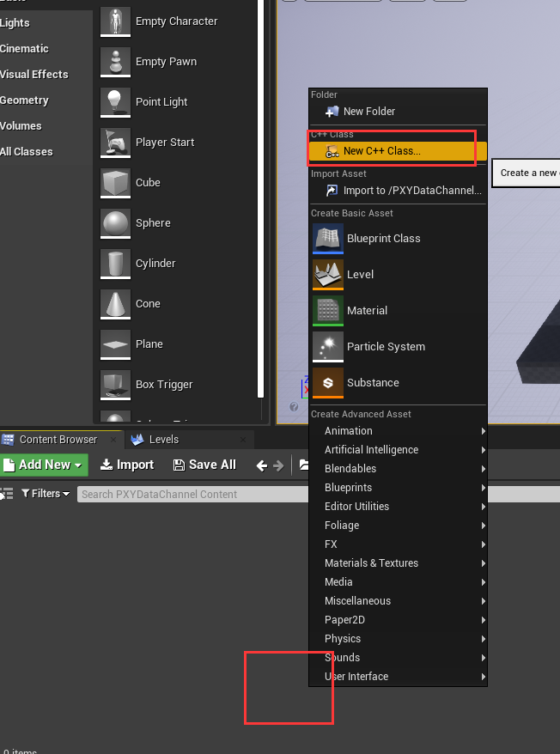Select the Box Trigger icon
Viewport: 560px width, 754px height.
[x=115, y=386]
